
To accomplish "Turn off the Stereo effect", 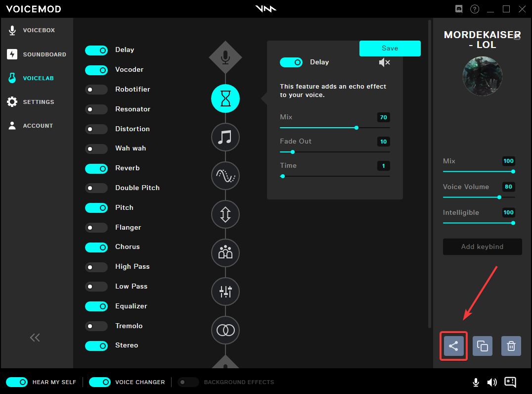I will (96, 346).
